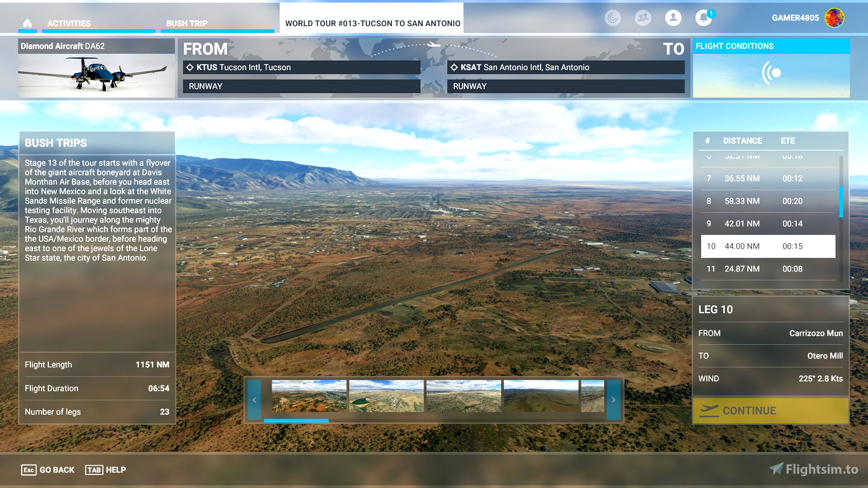868x488 pixels.
Task: Select highlighted leg 10 with 44.00 NM
Action: (x=768, y=246)
